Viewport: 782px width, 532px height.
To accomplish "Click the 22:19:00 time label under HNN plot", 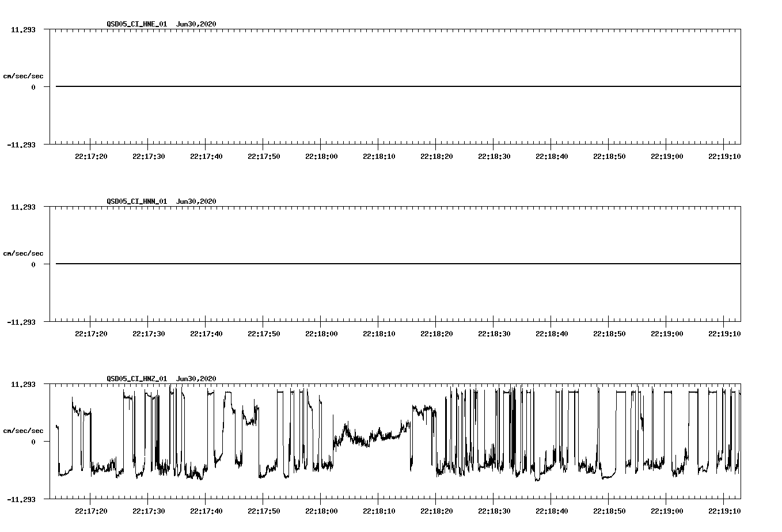I will [667, 334].
